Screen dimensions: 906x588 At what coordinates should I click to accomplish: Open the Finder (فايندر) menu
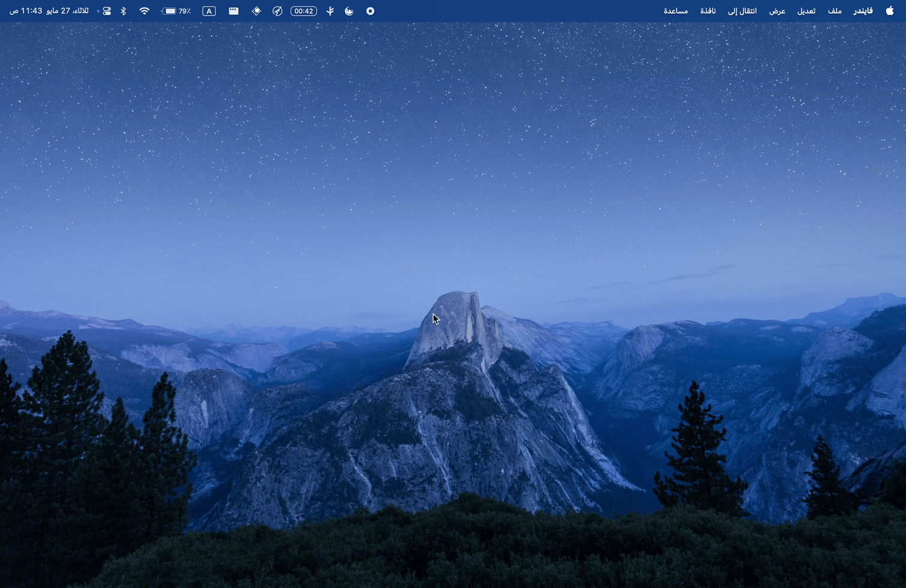coord(863,11)
